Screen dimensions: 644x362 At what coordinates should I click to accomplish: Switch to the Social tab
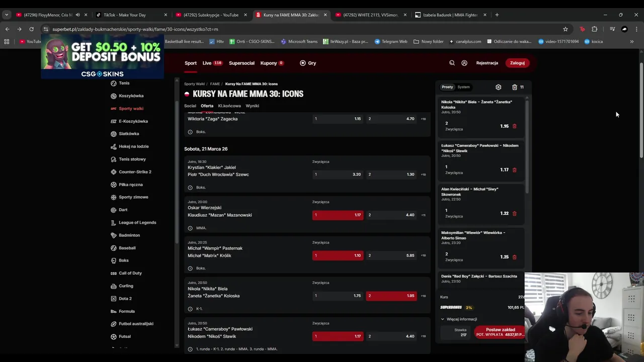tap(190, 106)
